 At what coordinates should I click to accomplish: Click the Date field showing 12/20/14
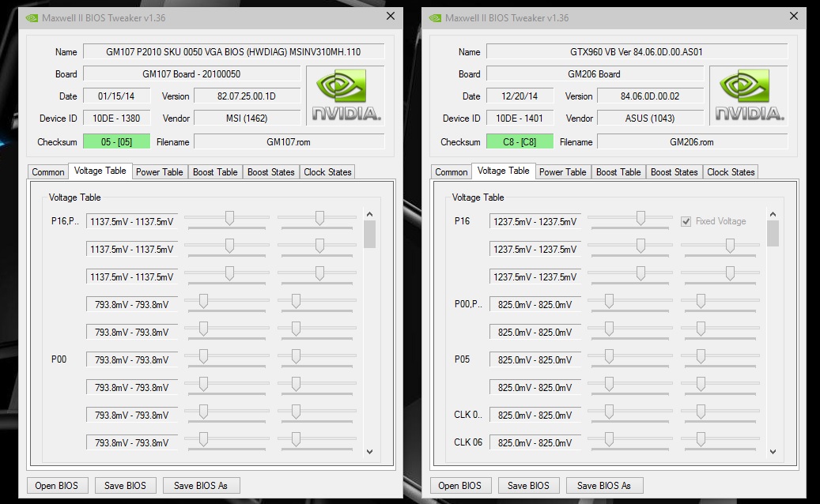(x=520, y=96)
